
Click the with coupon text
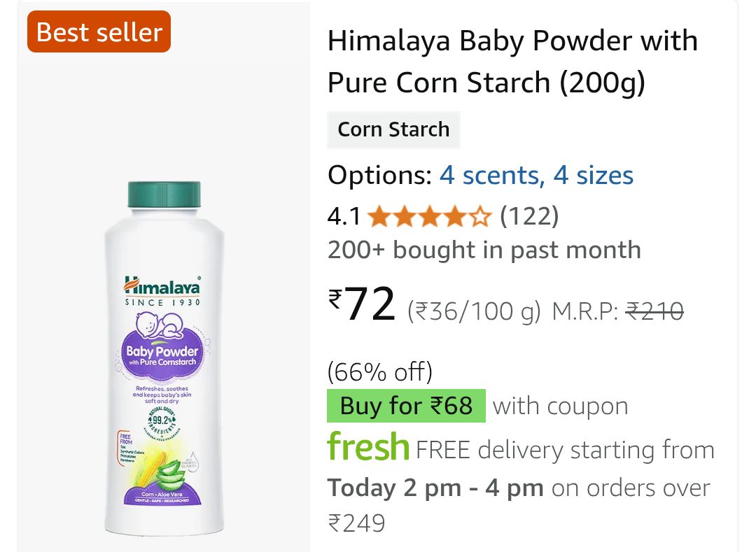tap(561, 406)
